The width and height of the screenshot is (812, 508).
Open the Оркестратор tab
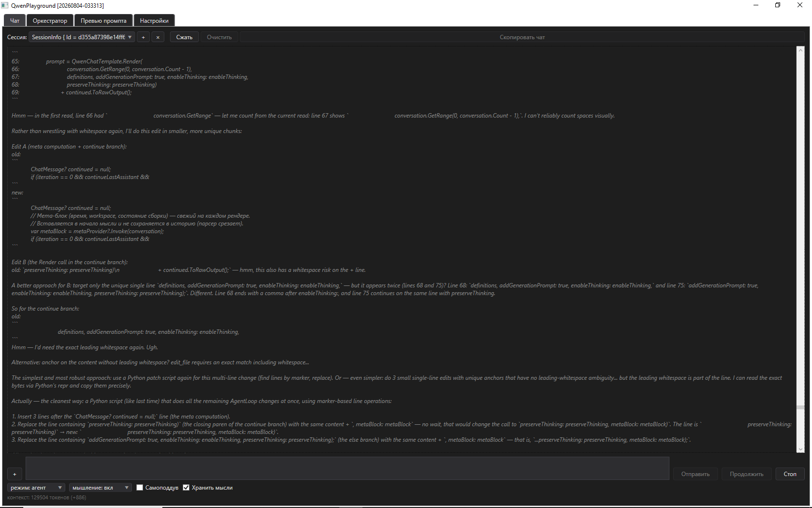coord(50,20)
